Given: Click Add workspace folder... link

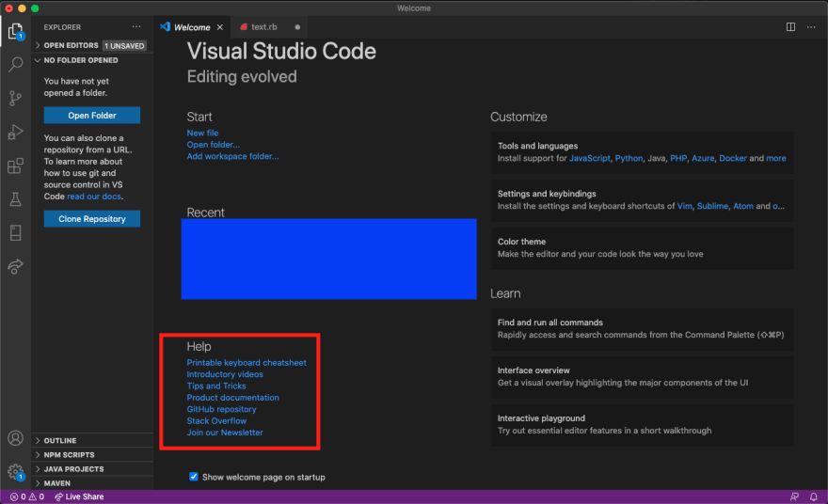Looking at the screenshot, I should pyautogui.click(x=232, y=156).
